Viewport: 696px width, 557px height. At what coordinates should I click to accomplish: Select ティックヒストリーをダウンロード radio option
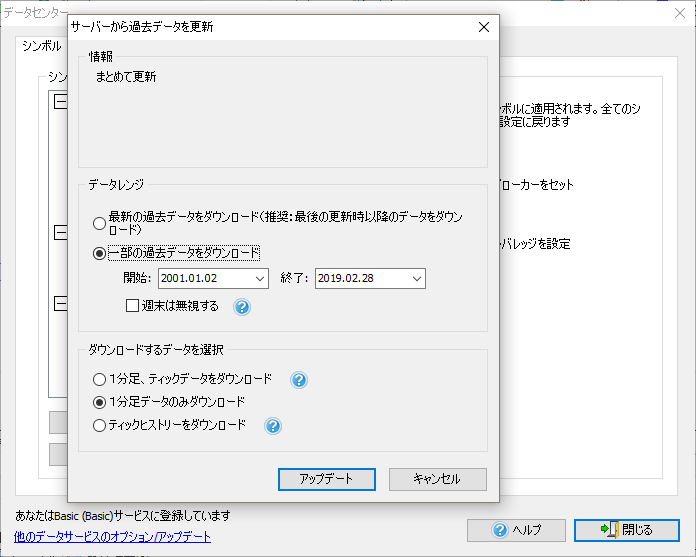(99, 426)
